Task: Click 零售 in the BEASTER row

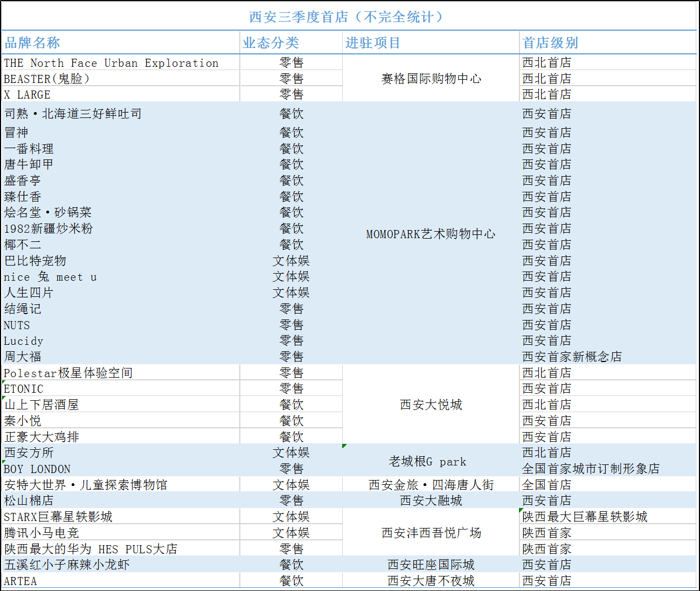Action: click(x=291, y=79)
